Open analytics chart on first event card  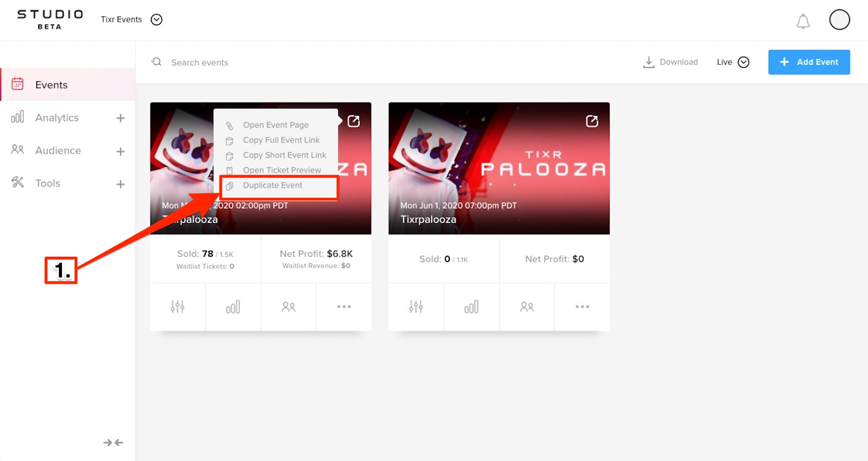point(233,307)
